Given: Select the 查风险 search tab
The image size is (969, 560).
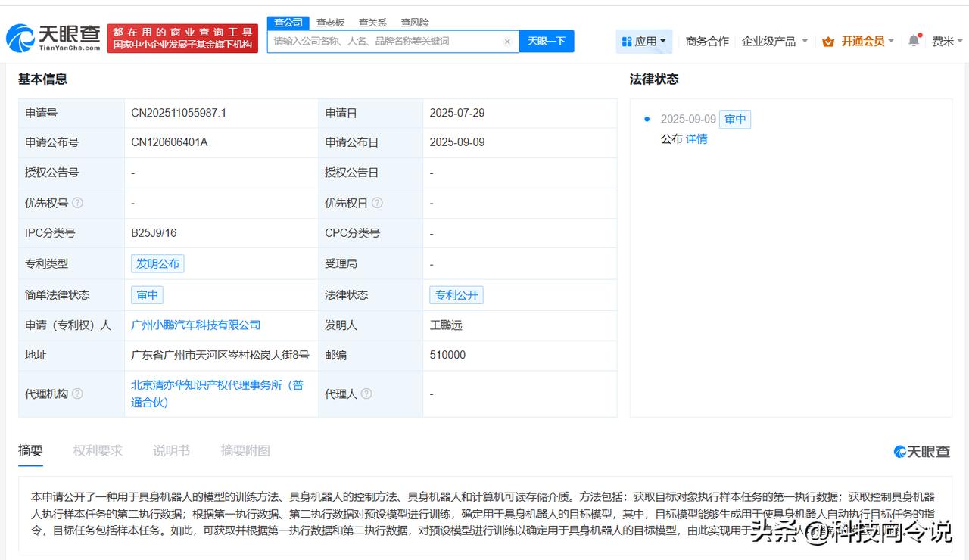Looking at the screenshot, I should pos(415,23).
